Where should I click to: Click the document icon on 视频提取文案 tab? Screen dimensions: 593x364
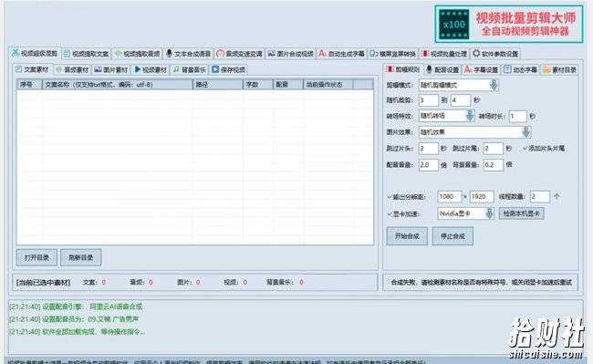coord(67,54)
